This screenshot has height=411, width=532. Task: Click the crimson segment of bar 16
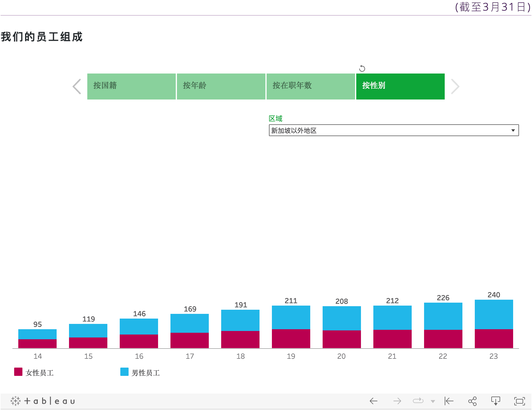click(139, 341)
